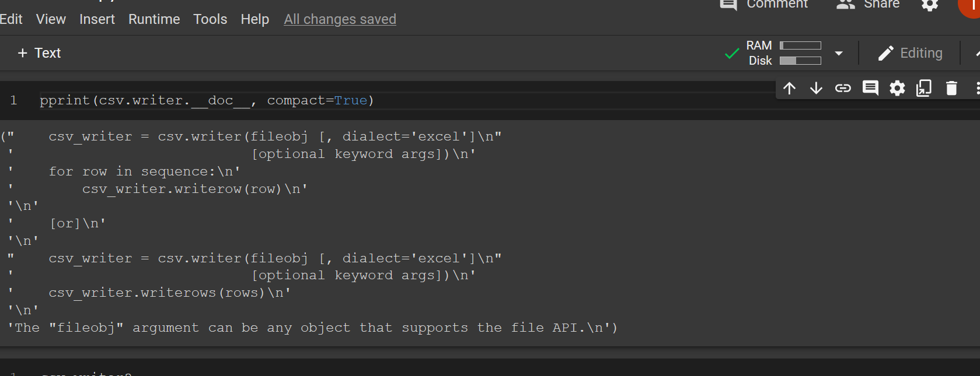Add a new Text cell

39,52
